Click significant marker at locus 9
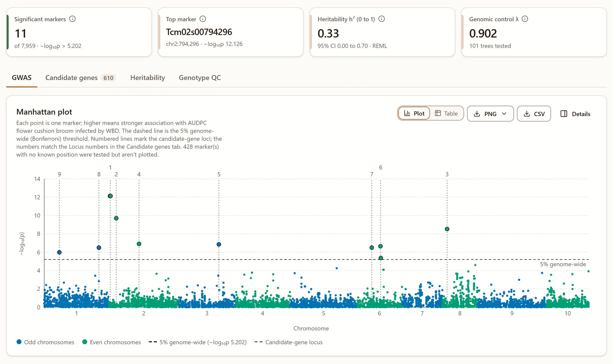Viewport: 613px width, 364px height. click(x=59, y=252)
